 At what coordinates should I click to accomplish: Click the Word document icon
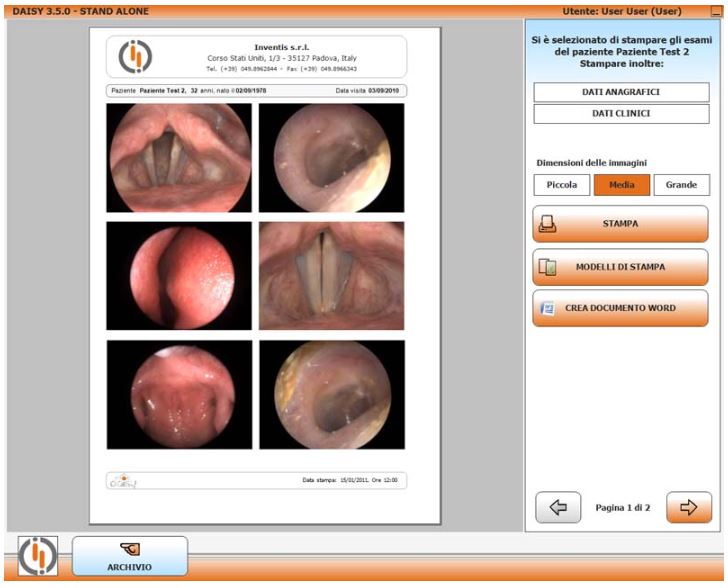[547, 308]
